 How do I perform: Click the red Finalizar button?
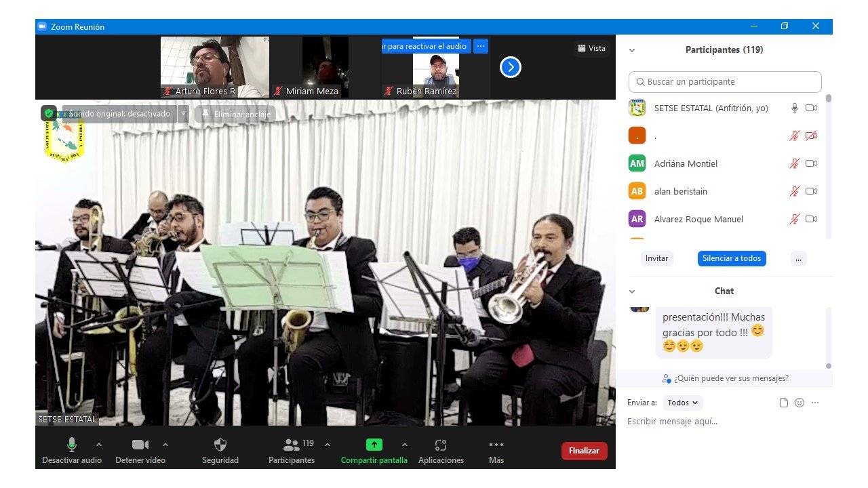point(584,451)
